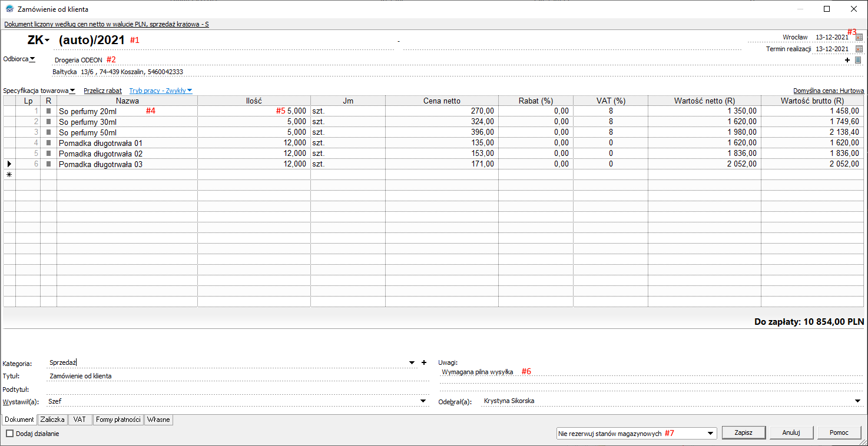Click the new-row asterisk in the item grid

point(9,175)
